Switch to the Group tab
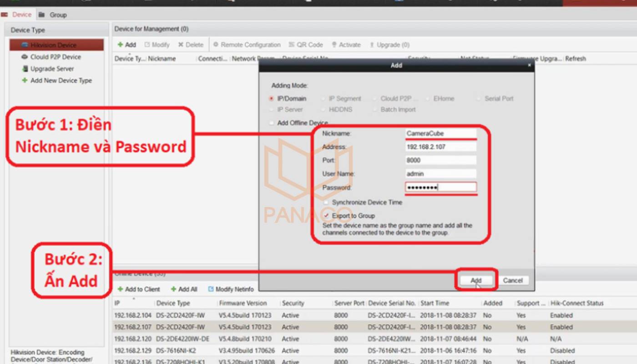The image size is (637, 364). point(53,15)
